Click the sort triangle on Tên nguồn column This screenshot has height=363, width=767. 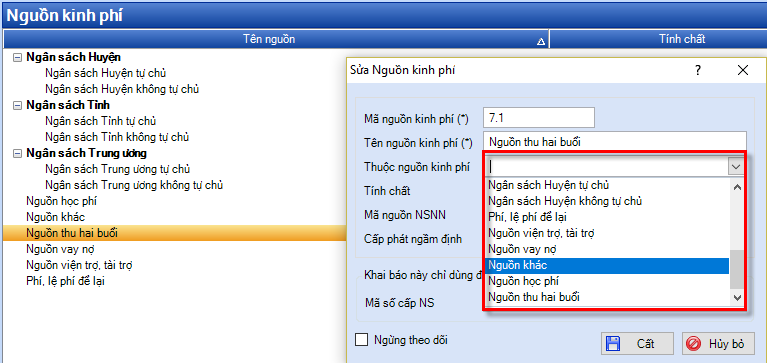click(x=541, y=42)
